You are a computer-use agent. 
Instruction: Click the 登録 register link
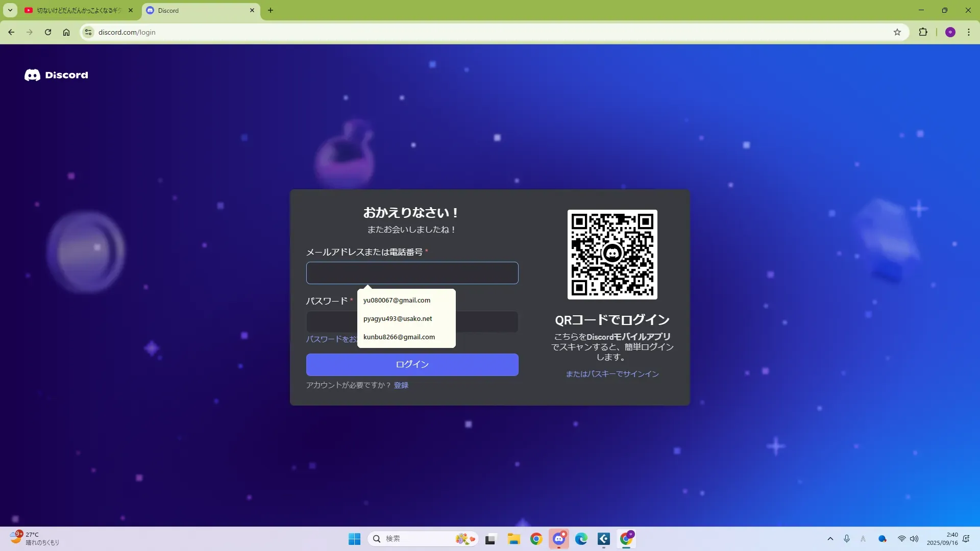pyautogui.click(x=401, y=385)
